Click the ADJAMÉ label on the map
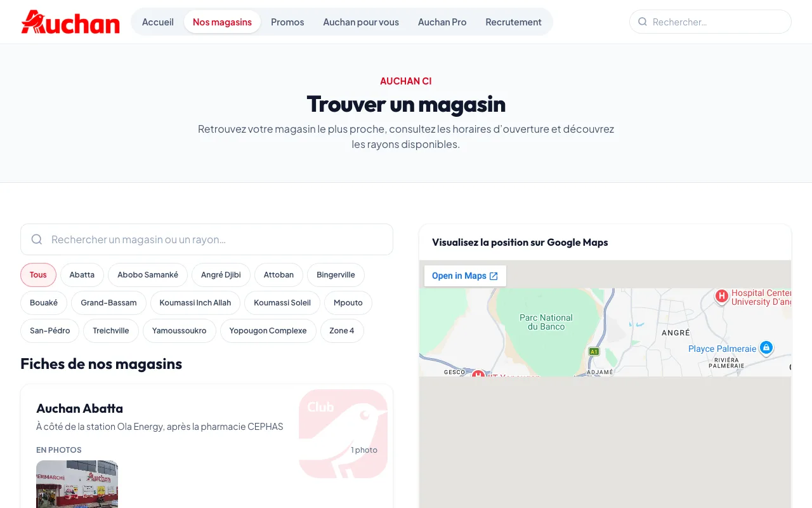The height and width of the screenshot is (508, 812). coord(599,371)
